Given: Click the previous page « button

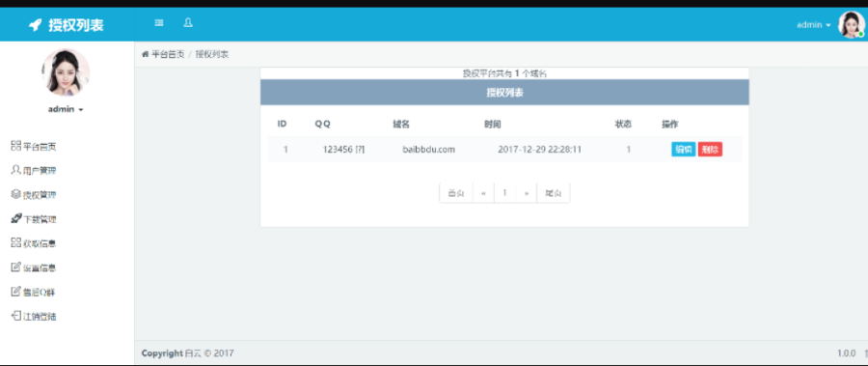Looking at the screenshot, I should click(x=483, y=193).
